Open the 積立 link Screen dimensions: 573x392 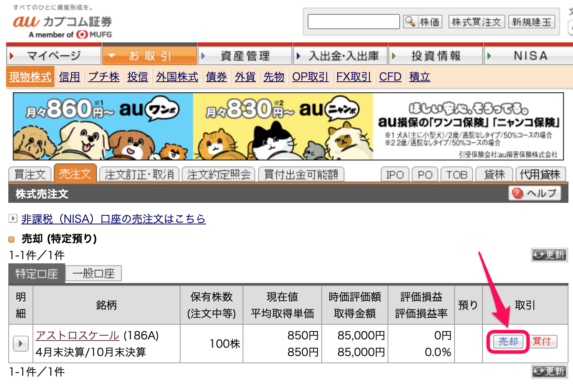click(420, 77)
